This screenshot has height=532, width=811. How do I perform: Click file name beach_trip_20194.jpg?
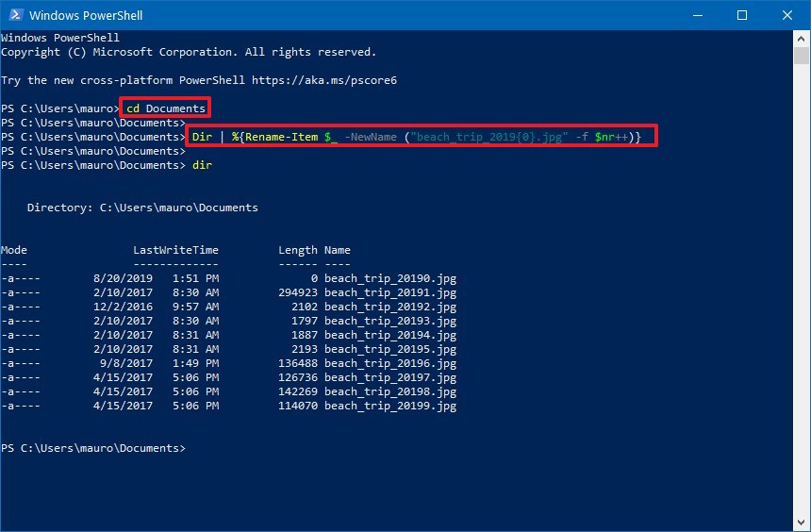390,335
